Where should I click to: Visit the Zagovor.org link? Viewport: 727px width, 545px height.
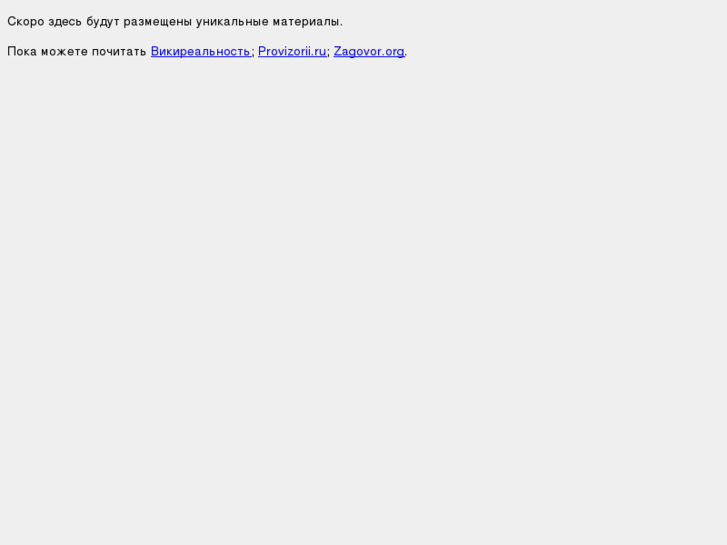click(369, 51)
